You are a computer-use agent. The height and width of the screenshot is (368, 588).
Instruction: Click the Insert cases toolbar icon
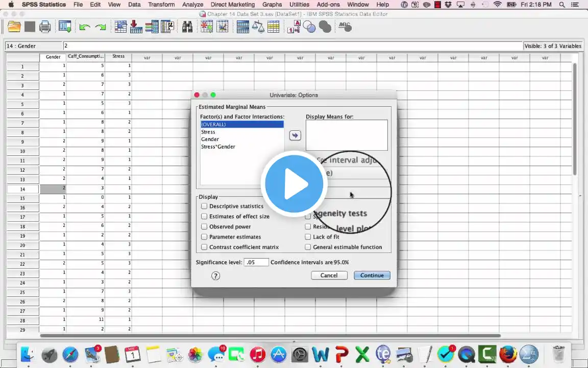[207, 27]
